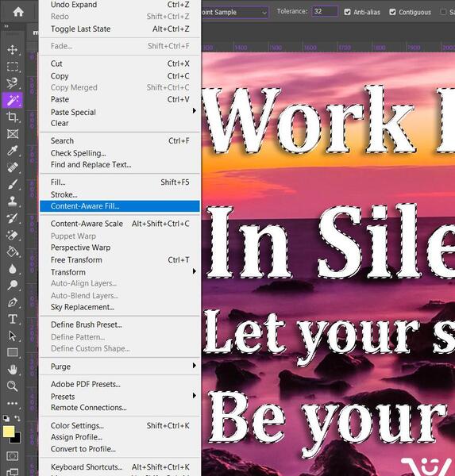Select the Move tool
455x476 pixels.
[13, 49]
